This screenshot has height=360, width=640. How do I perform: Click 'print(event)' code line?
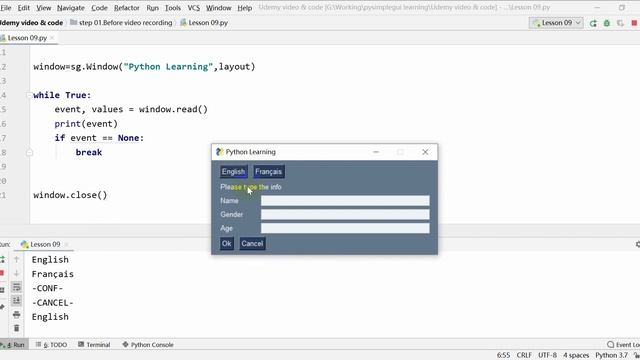[x=86, y=124]
